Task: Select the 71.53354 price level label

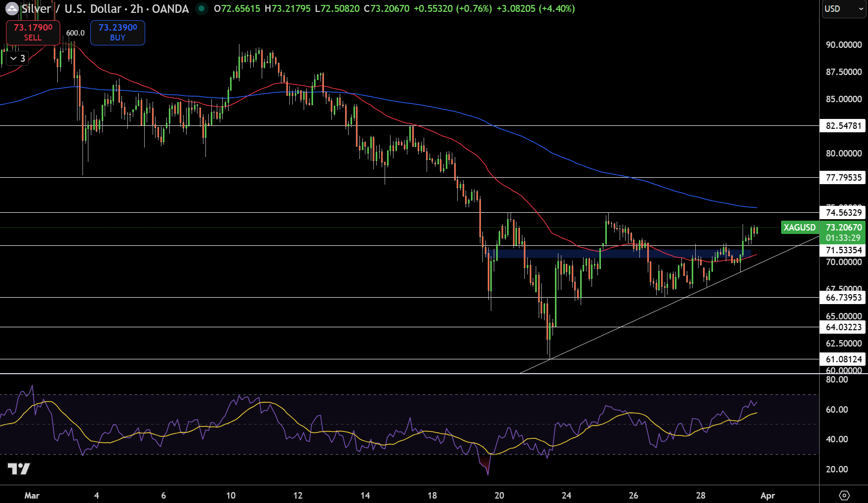Action: [843, 250]
